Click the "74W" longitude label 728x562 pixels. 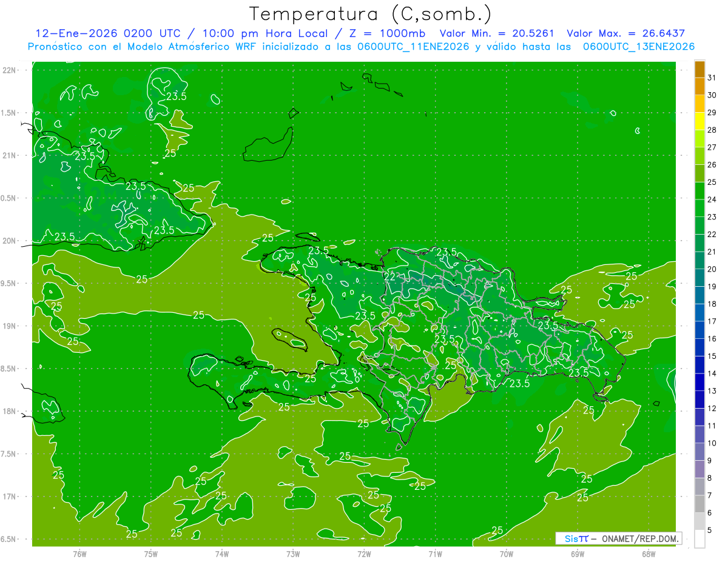(x=222, y=554)
